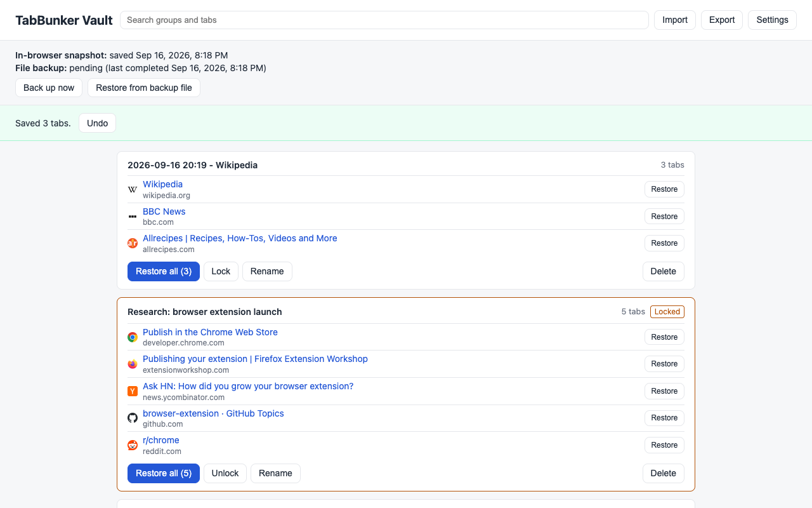Restore the r/chrome tab
The height and width of the screenshot is (508, 812).
point(664,445)
